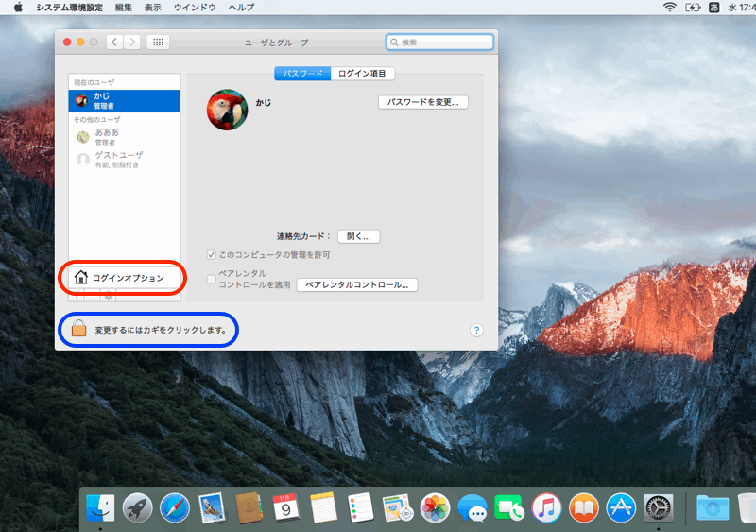Enable the ペアレンタルコントロールを適用 checkbox
The width and height of the screenshot is (756, 532).
[x=212, y=279]
